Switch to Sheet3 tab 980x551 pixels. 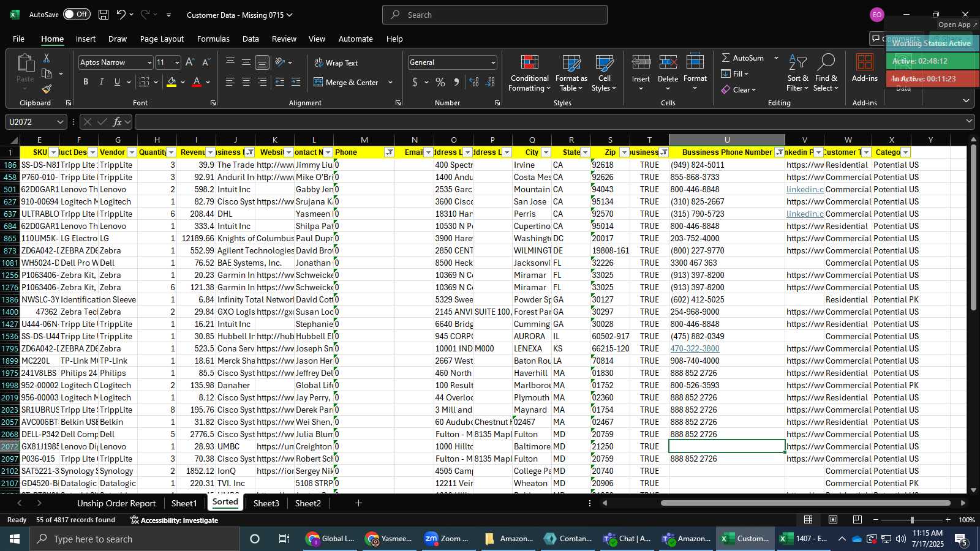[x=266, y=503]
